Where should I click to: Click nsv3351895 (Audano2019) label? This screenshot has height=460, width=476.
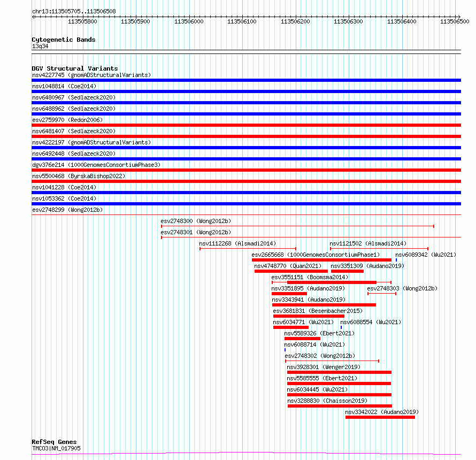[308, 288]
